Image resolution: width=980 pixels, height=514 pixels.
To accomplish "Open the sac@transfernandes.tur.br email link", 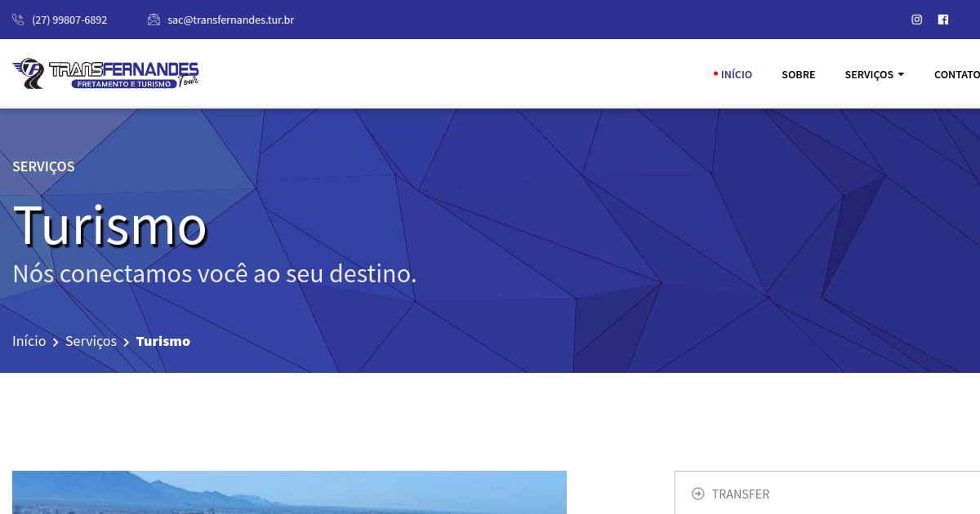I will [230, 20].
